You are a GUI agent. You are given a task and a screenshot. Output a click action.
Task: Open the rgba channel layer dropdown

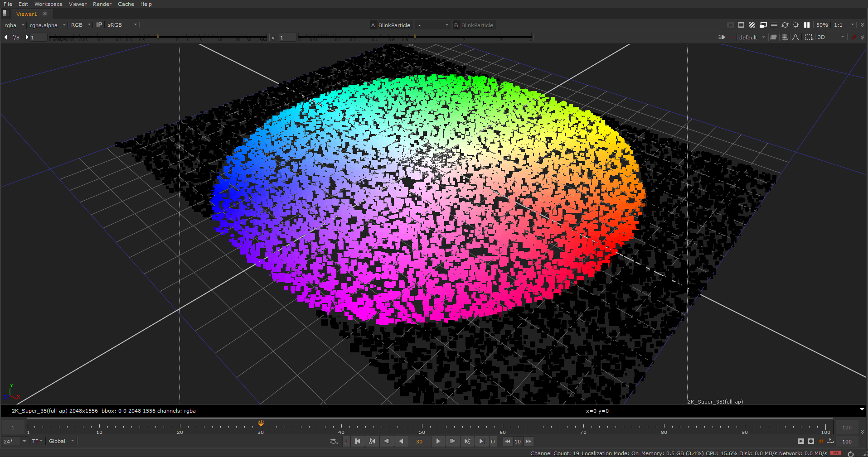tap(14, 25)
